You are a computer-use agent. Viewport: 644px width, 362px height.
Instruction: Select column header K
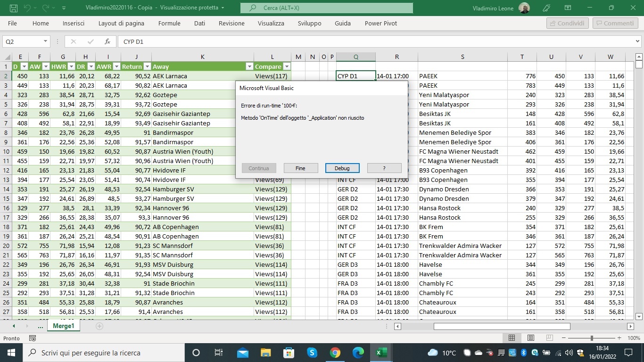[202, 57]
